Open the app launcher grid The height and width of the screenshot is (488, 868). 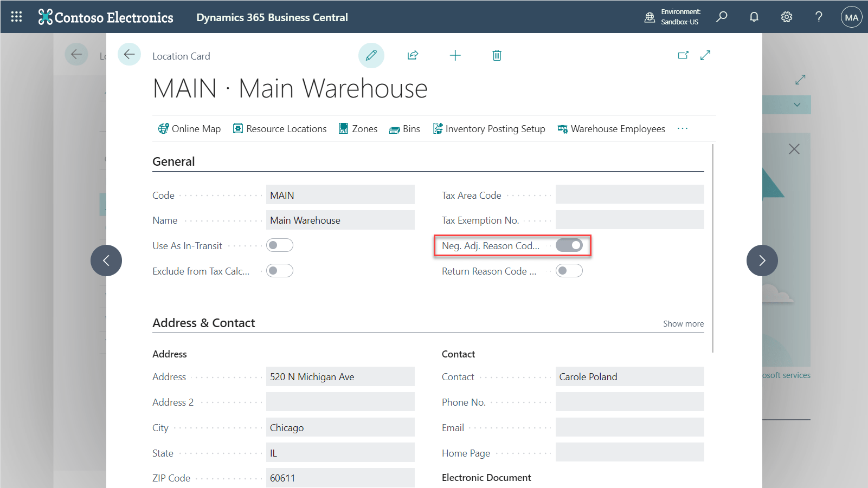16,17
